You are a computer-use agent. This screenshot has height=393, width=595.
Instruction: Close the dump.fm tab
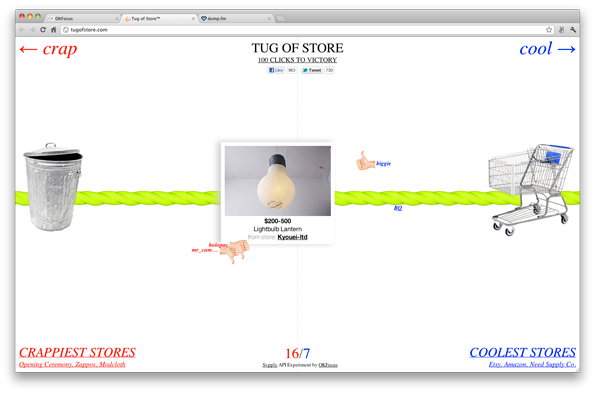click(x=269, y=19)
